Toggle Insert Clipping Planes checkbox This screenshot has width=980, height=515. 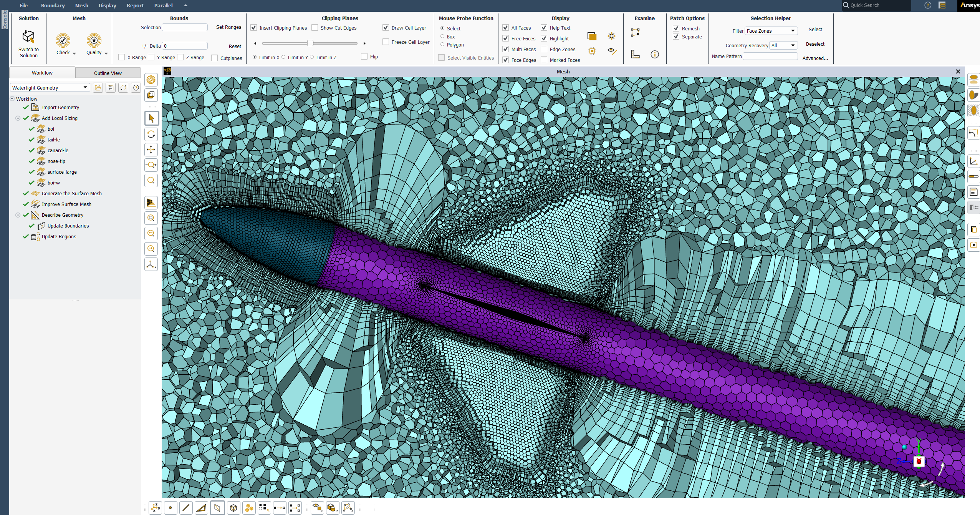tap(254, 28)
